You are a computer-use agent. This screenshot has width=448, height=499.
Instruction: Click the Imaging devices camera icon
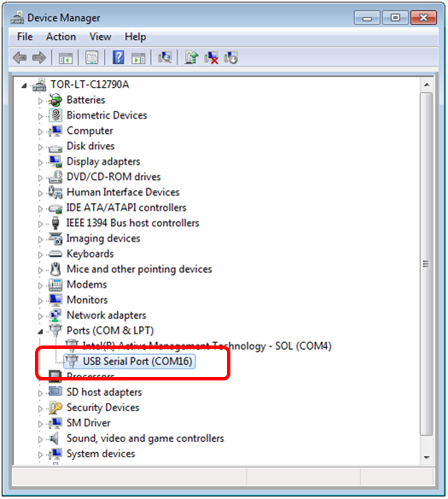click(x=55, y=238)
